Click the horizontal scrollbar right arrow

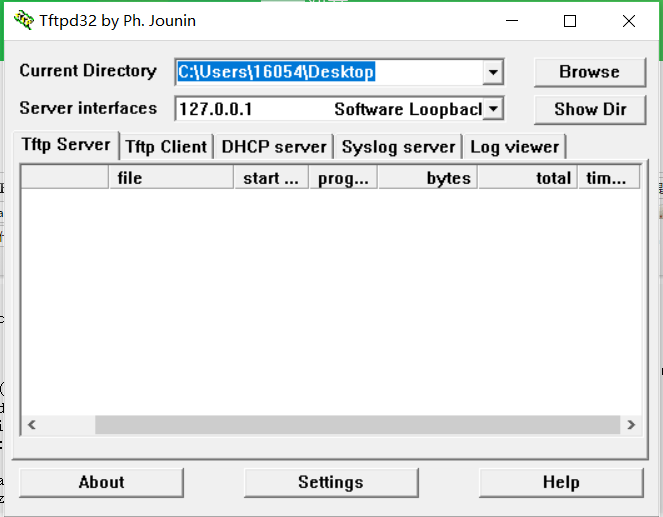pyautogui.click(x=631, y=424)
